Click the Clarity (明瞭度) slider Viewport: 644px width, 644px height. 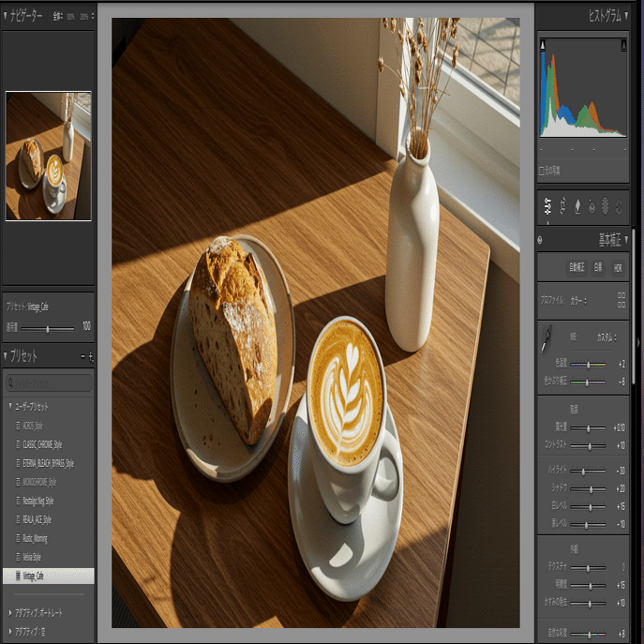588,586
